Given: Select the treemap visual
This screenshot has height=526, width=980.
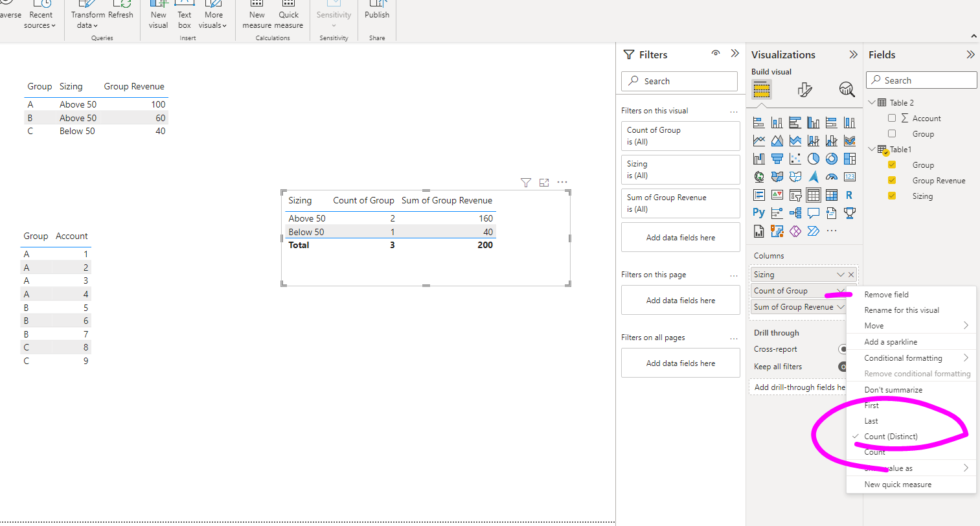Looking at the screenshot, I should pyautogui.click(x=850, y=159).
